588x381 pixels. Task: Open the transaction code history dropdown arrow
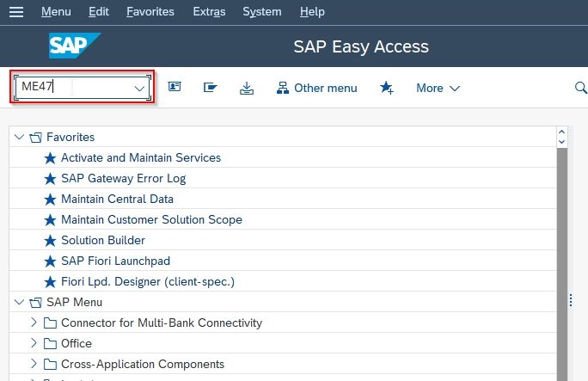tap(139, 89)
